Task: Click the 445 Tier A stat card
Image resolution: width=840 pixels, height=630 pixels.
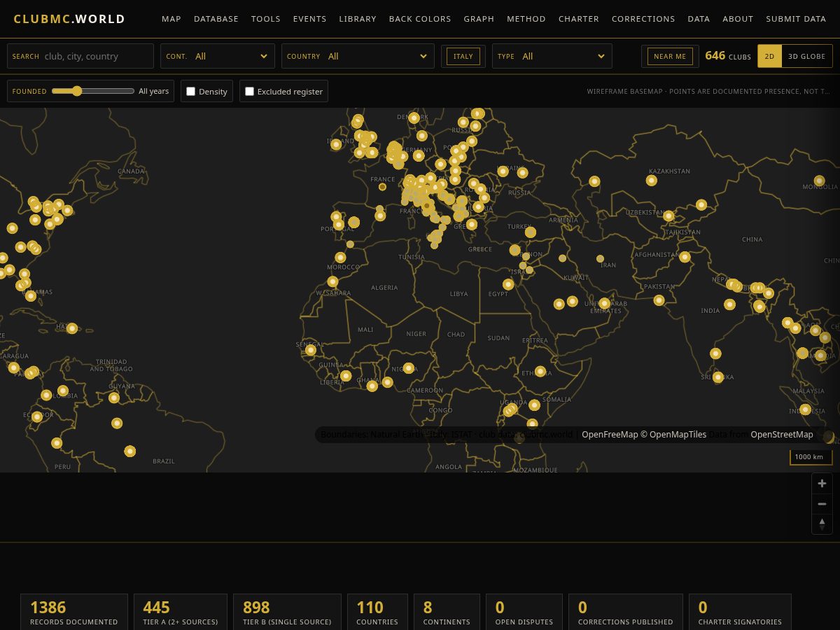Action: tap(181, 612)
